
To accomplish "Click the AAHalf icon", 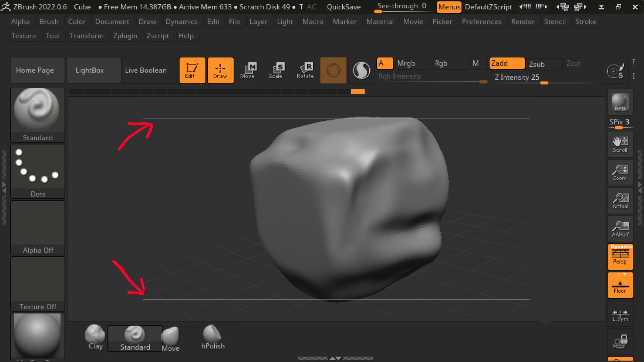I will point(620,229).
